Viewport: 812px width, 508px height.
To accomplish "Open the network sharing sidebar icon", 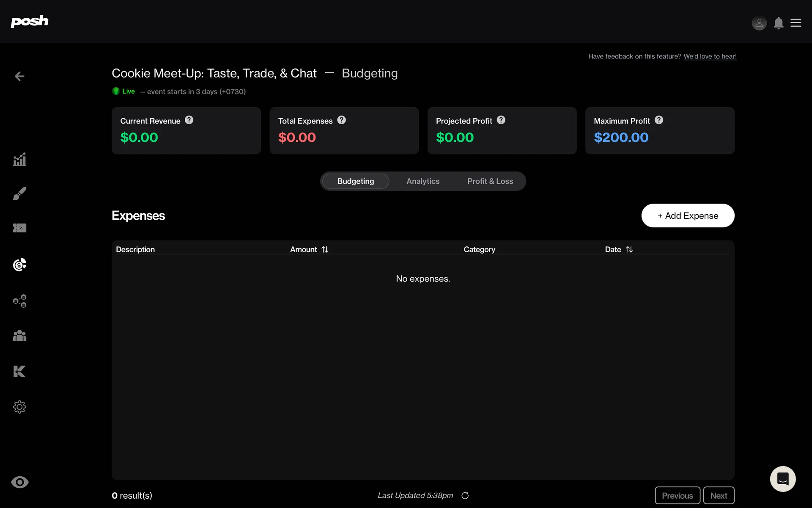I will [19, 301].
